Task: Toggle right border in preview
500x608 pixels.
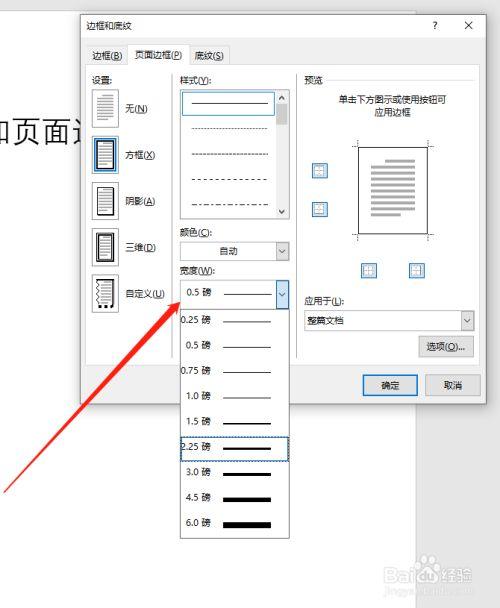Action: 417,271
